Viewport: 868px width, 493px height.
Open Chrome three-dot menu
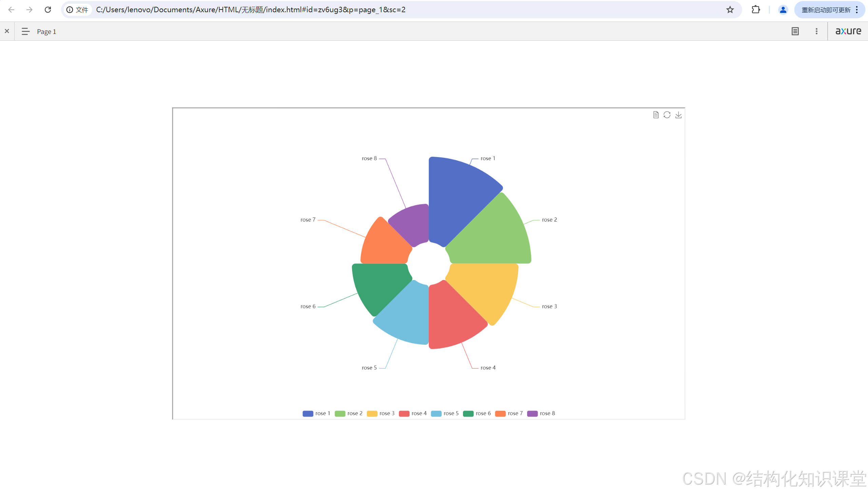click(857, 10)
